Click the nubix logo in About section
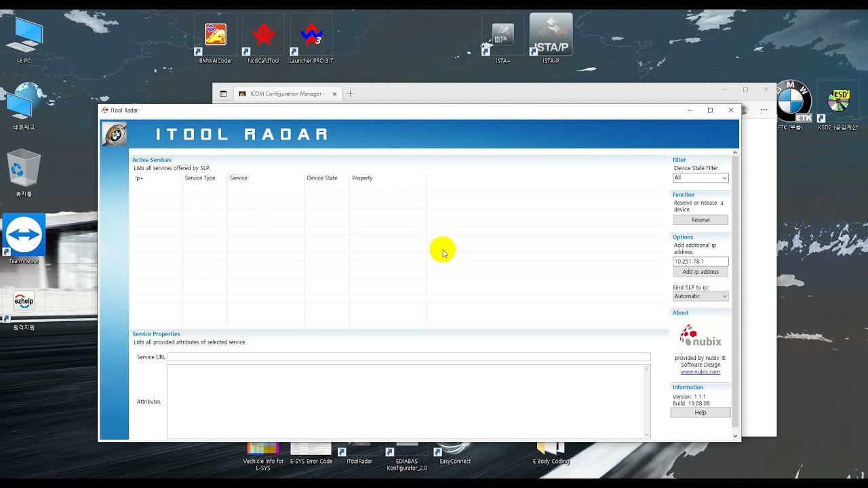Image resolution: width=868 pixels, height=488 pixels. 701,336
